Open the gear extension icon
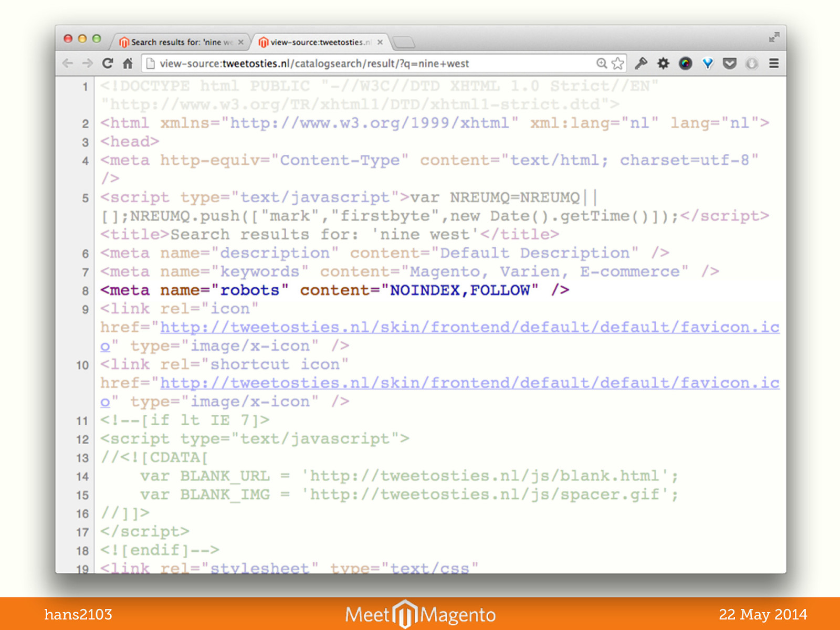This screenshot has height=630, width=840. click(663, 64)
